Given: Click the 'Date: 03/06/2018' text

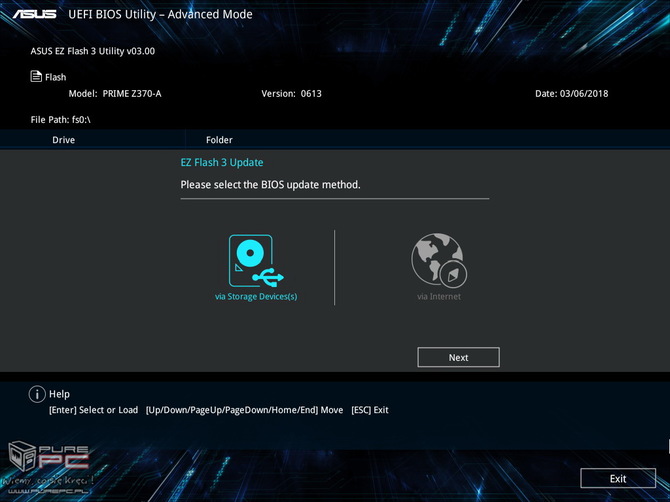Looking at the screenshot, I should [571, 94].
